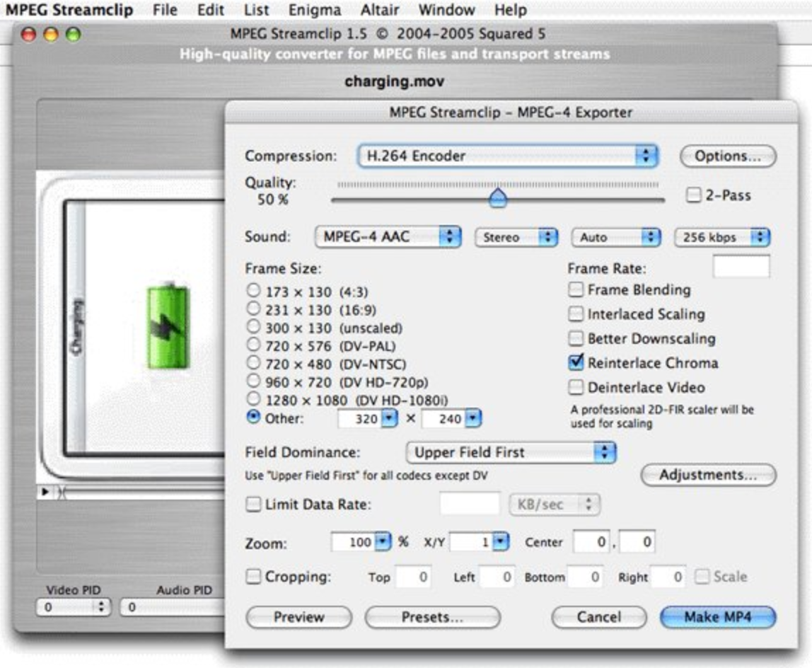Open the 256 kbps bitrate dropdown
Viewport: 812px width, 668px height.
(722, 237)
